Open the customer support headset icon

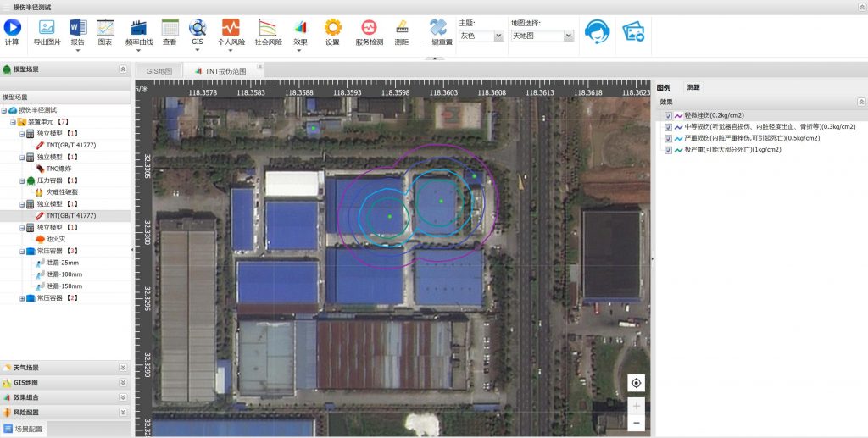click(x=598, y=31)
